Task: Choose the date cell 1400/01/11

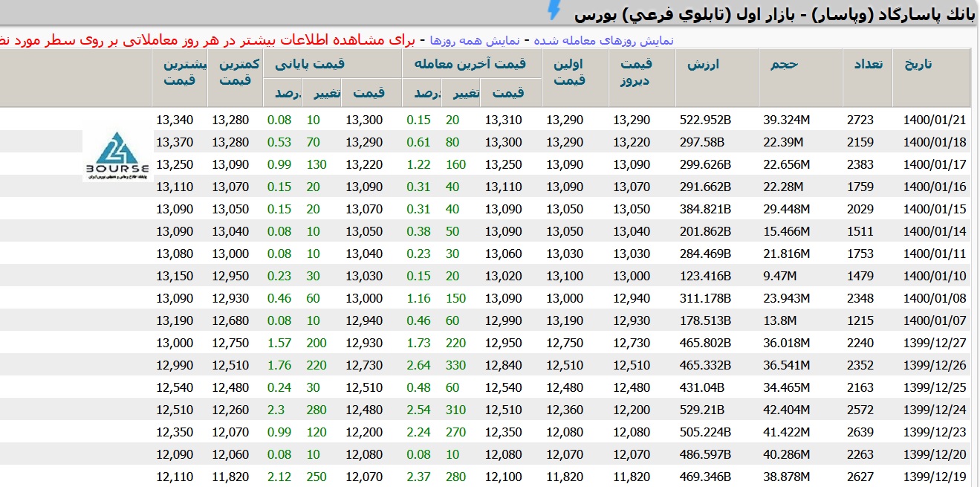Action: [935, 254]
